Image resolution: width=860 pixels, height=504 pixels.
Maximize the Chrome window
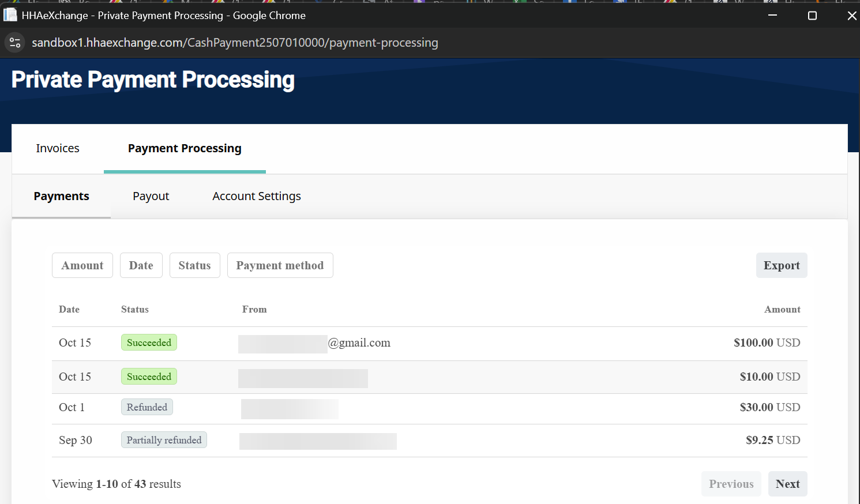(x=812, y=16)
